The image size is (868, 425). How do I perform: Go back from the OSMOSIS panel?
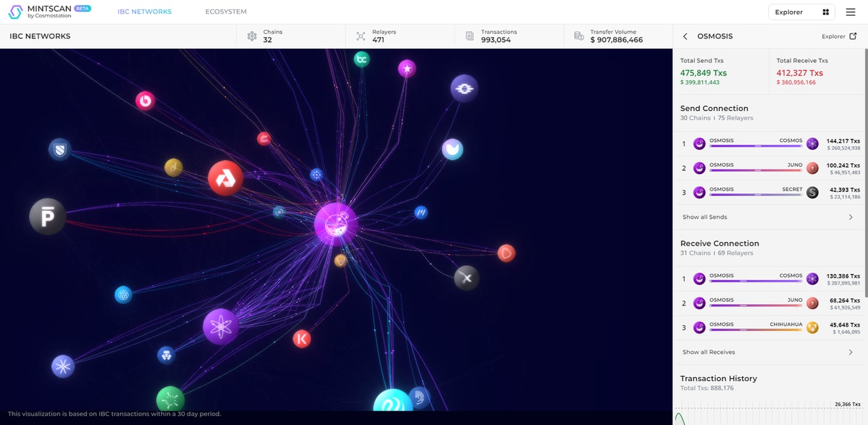point(685,36)
